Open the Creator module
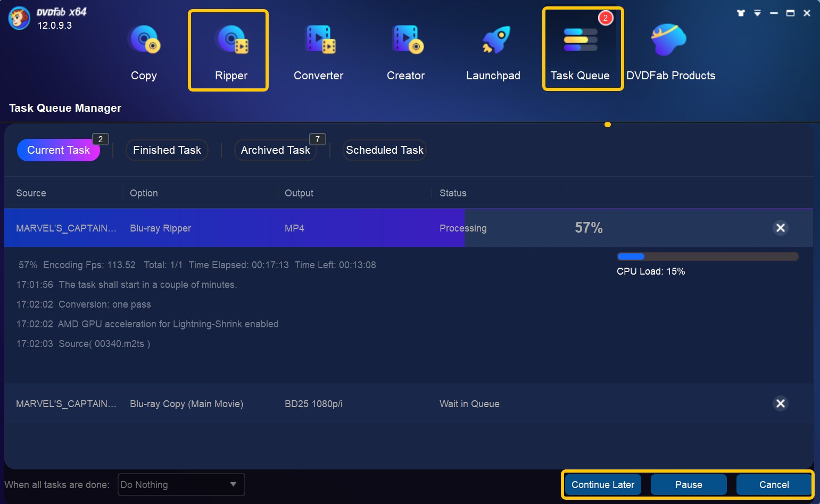Viewport: 820px width, 504px height. [405, 52]
